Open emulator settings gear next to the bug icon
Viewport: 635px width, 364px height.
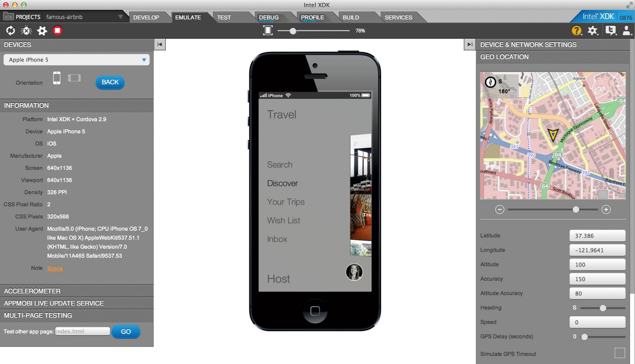click(x=42, y=30)
